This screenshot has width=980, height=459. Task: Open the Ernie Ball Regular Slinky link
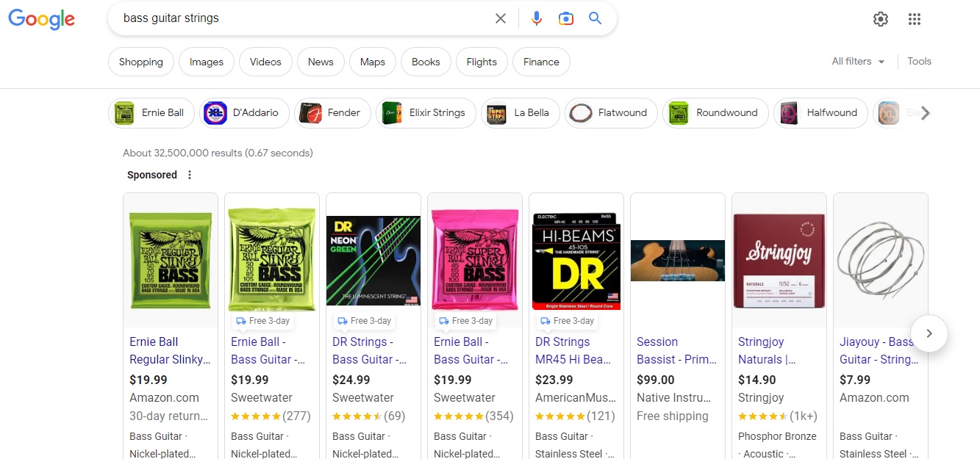[x=170, y=351]
